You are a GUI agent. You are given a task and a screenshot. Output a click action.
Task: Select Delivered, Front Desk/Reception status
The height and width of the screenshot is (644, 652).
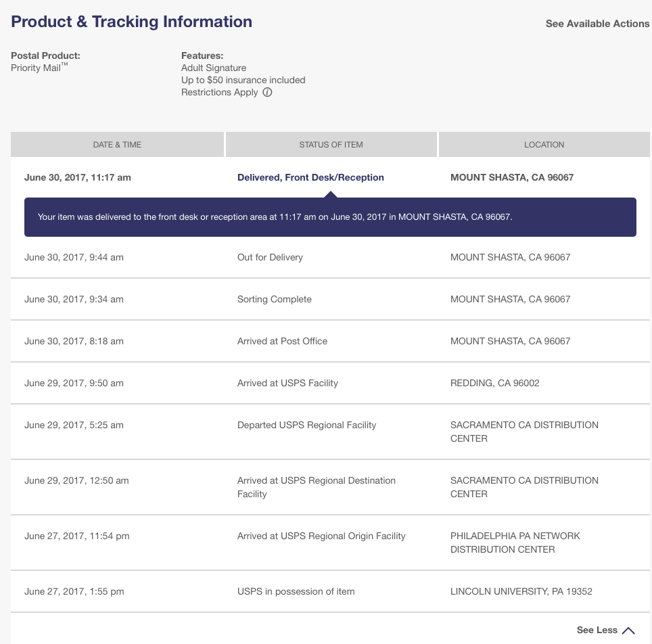310,178
